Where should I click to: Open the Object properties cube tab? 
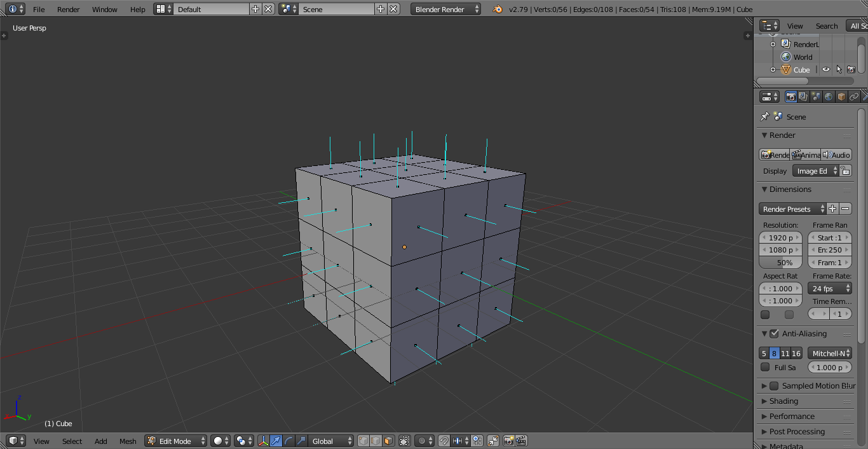pos(841,97)
